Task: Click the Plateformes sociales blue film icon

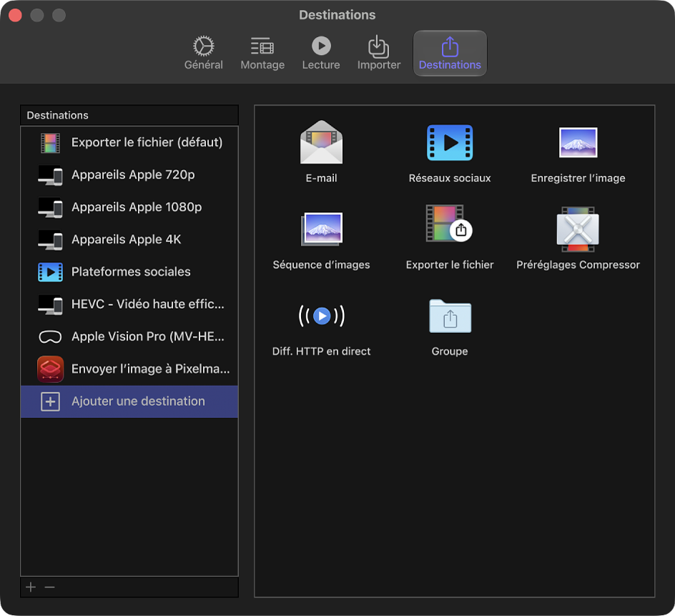Action: tap(50, 272)
